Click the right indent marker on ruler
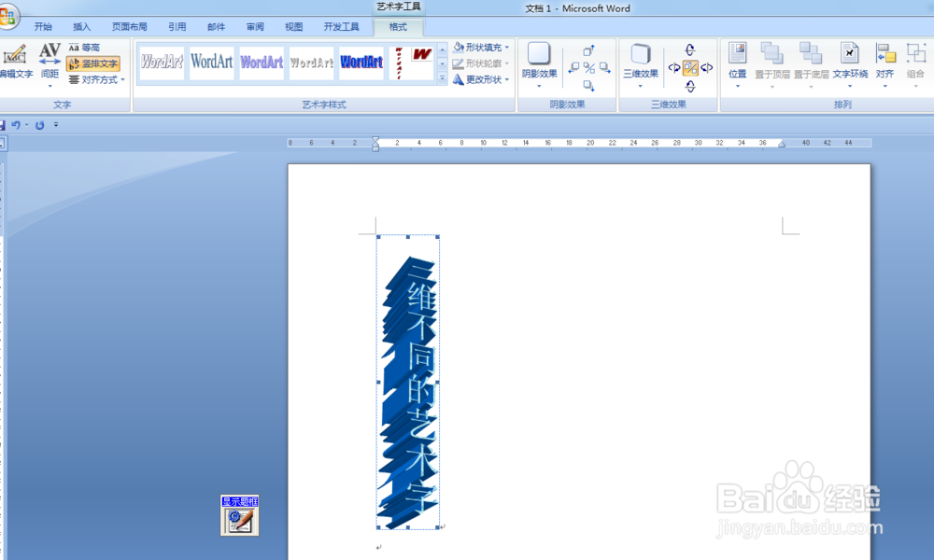Image resolution: width=934 pixels, height=560 pixels. tap(782, 144)
